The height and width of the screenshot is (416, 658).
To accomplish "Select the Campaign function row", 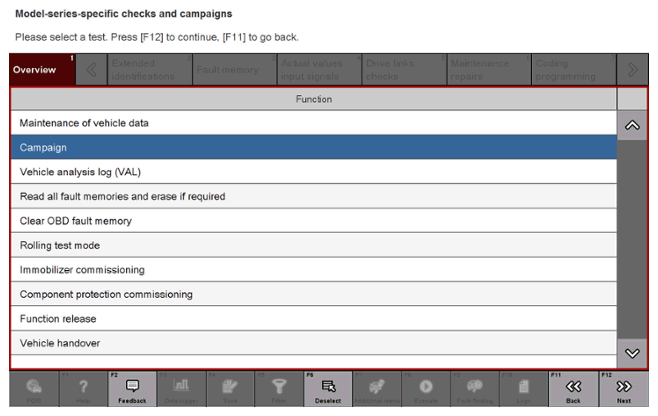I will pos(313,147).
